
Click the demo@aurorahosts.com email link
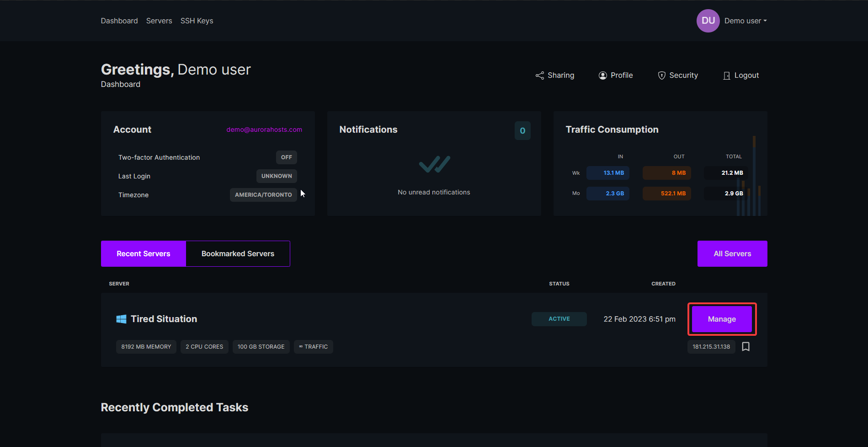tap(264, 129)
